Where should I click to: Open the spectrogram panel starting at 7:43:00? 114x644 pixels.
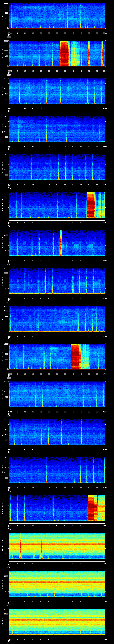pyautogui.click(x=57, y=243)
